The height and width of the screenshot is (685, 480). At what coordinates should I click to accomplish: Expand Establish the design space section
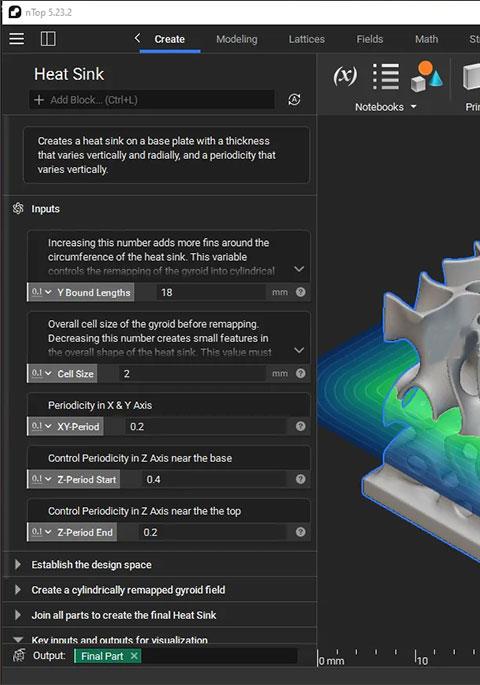[17, 564]
